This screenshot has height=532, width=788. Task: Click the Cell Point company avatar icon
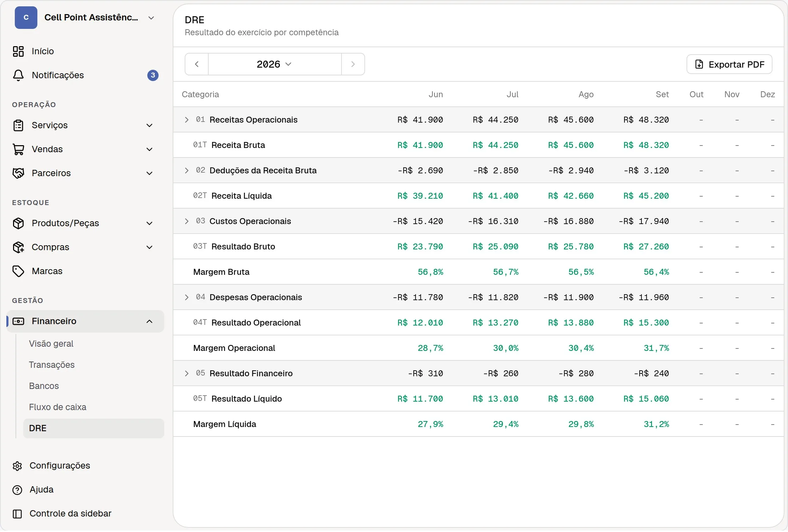[26, 18]
